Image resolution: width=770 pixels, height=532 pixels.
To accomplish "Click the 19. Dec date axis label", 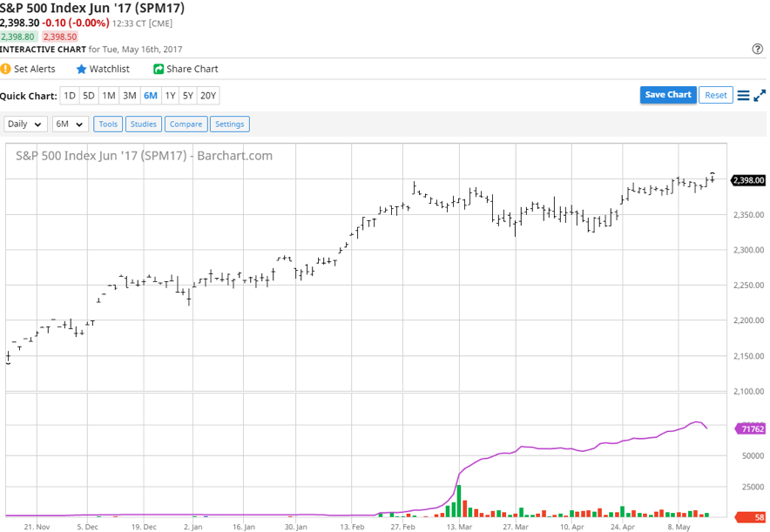I will 144,527.
